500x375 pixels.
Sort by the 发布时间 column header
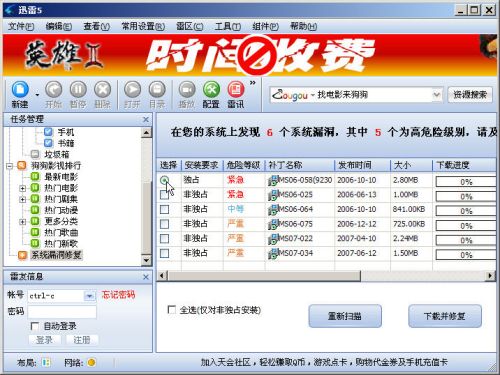click(362, 165)
